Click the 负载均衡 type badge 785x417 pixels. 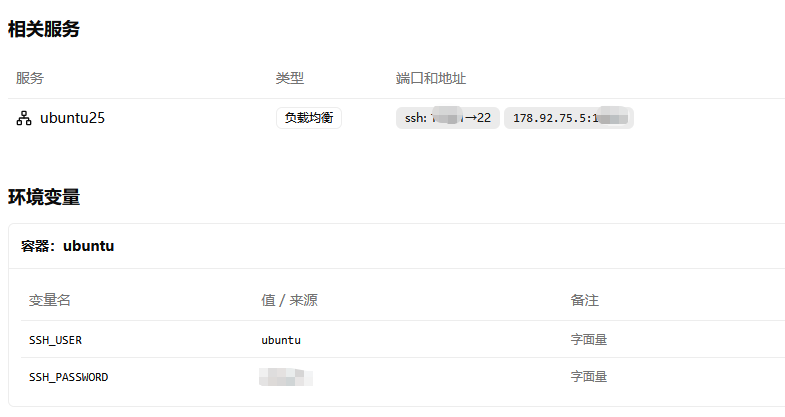click(x=309, y=118)
